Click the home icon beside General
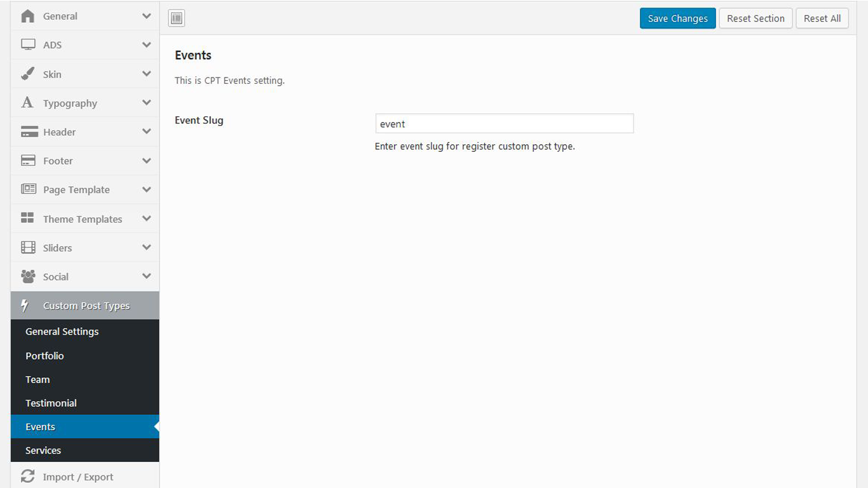868x488 pixels. 28,17
